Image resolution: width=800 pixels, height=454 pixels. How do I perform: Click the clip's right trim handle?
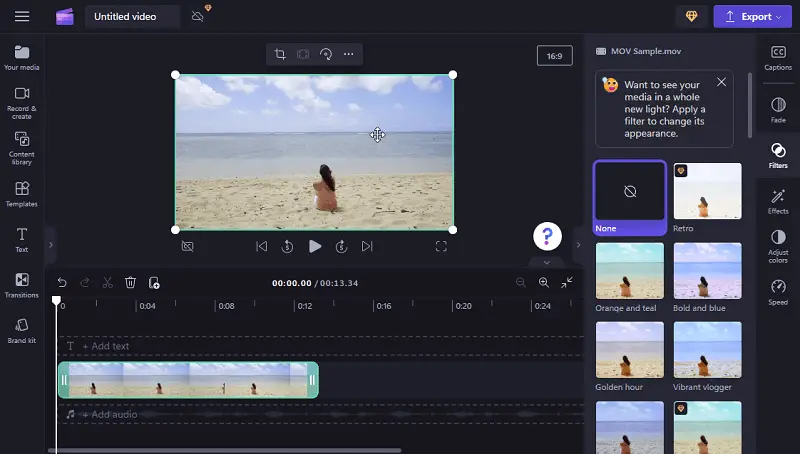[x=312, y=380]
